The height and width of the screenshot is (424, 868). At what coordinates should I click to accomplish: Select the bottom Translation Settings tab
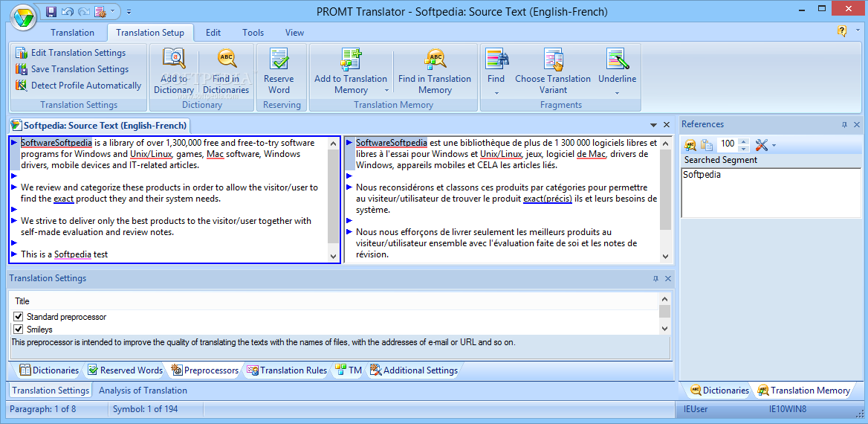click(51, 391)
